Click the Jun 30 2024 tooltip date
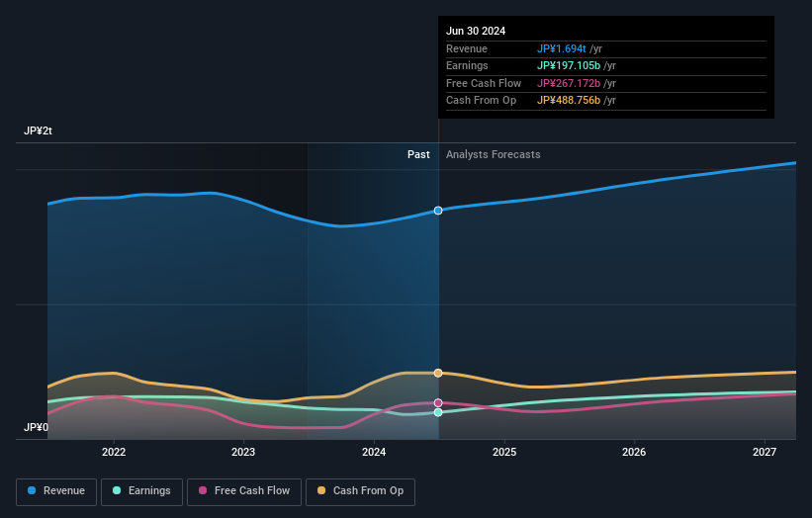 pos(476,31)
